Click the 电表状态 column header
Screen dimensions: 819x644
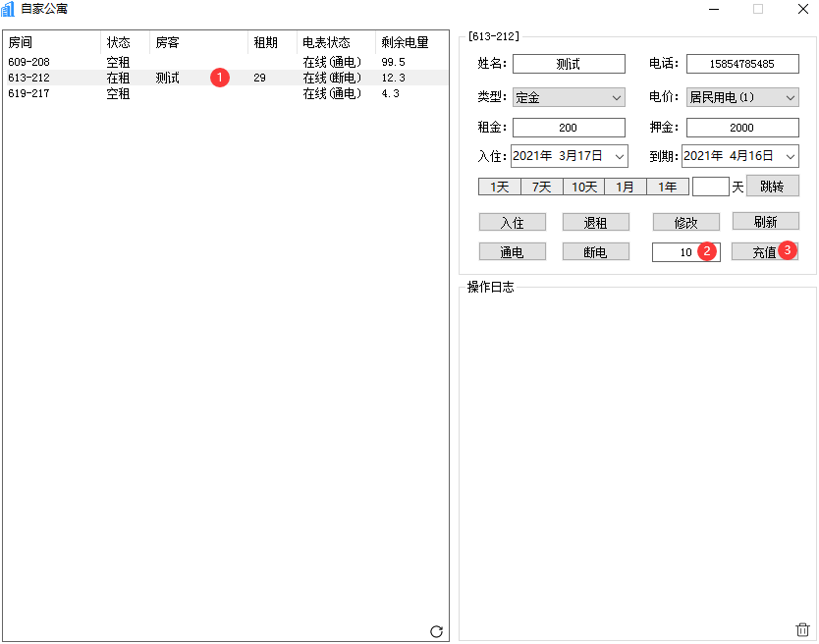tap(336, 42)
